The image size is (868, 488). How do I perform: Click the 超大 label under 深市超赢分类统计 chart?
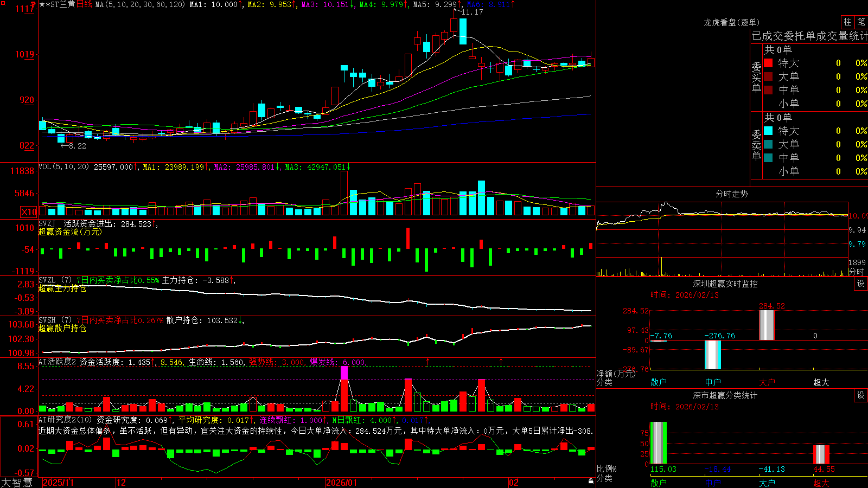[821, 483]
